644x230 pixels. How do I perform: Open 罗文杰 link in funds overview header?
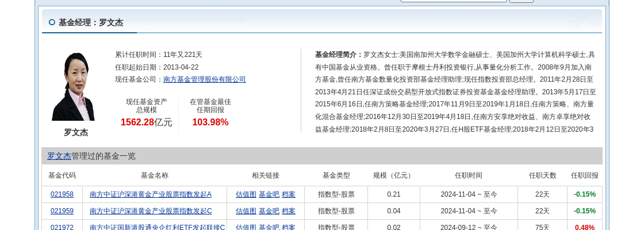point(59,156)
